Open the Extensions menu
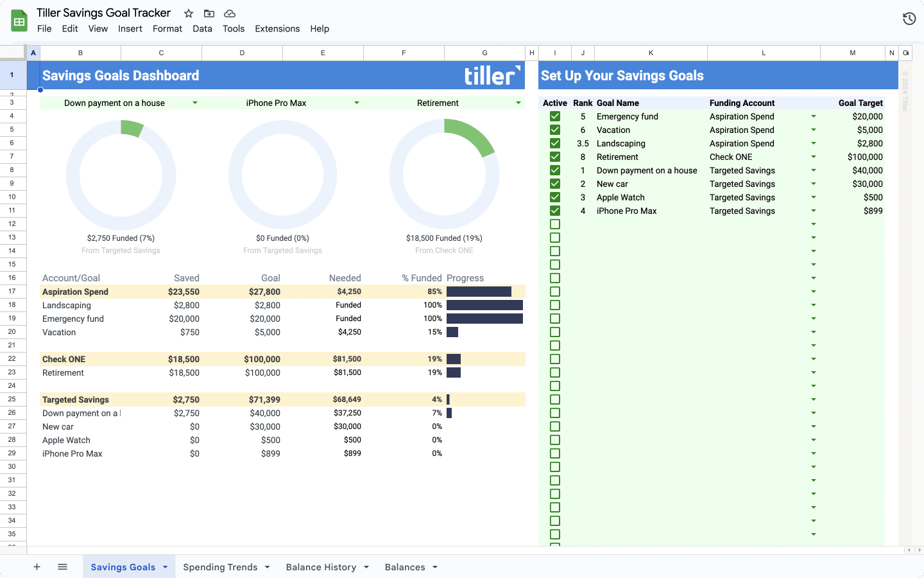 click(277, 29)
